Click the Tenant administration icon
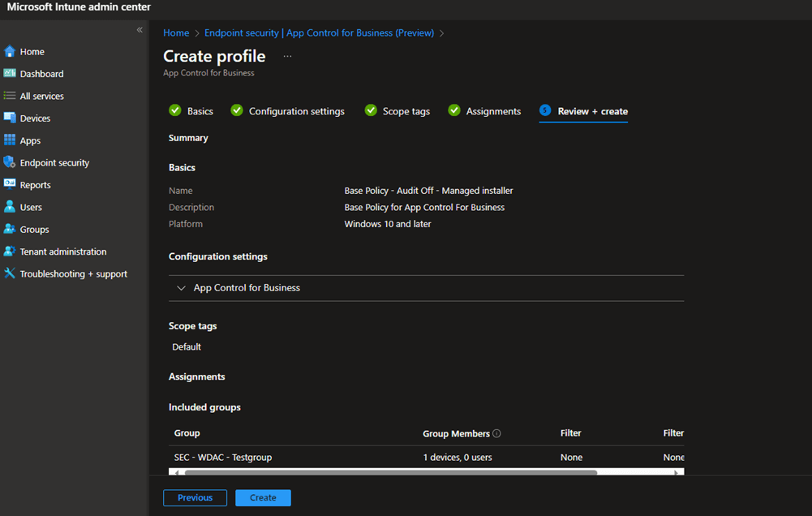The image size is (812, 516). [9, 251]
